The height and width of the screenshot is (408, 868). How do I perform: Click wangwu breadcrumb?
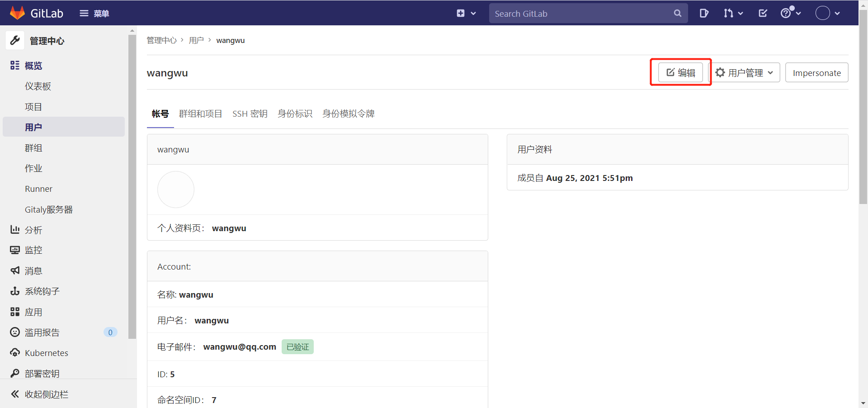click(231, 40)
